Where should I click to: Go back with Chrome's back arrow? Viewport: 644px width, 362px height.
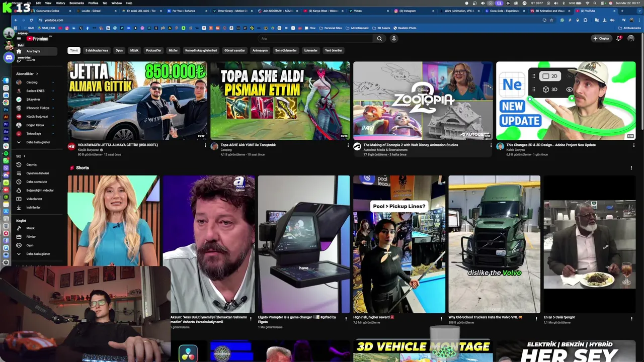(x=16, y=20)
